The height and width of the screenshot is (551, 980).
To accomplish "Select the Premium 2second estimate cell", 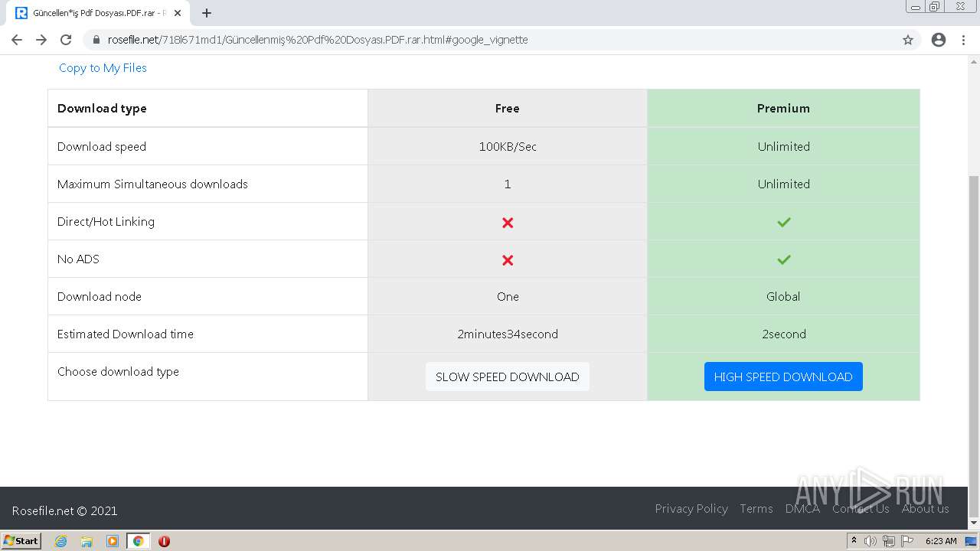I will point(783,334).
